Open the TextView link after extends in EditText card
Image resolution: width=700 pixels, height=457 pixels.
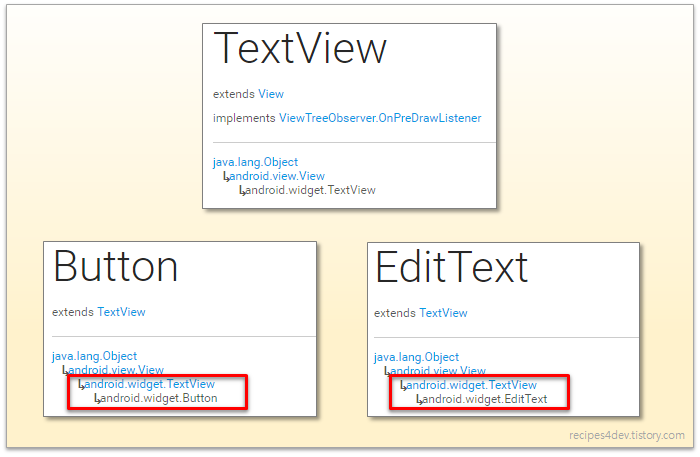443,313
